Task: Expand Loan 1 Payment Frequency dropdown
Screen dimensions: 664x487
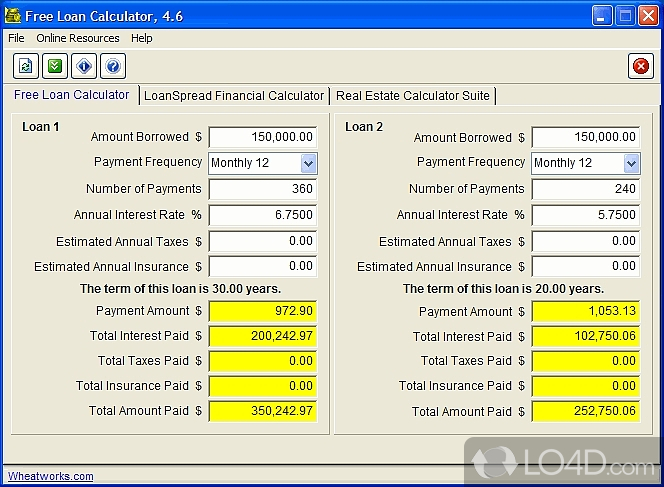Action: 308,163
